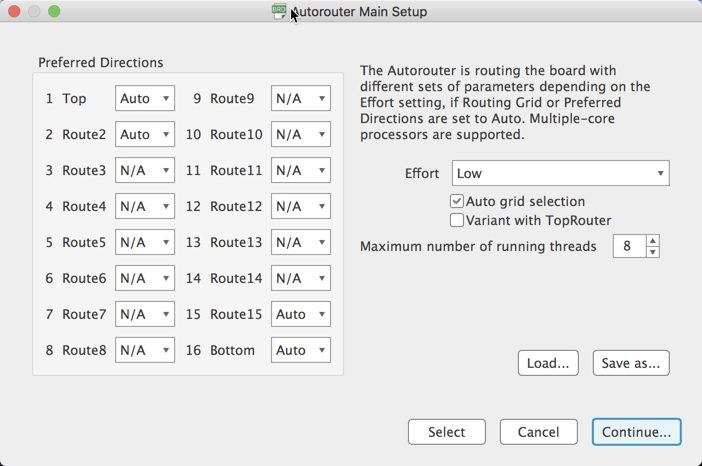702x466 pixels.
Task: Open the 8 Route8 direction dropdown
Action: [145, 350]
